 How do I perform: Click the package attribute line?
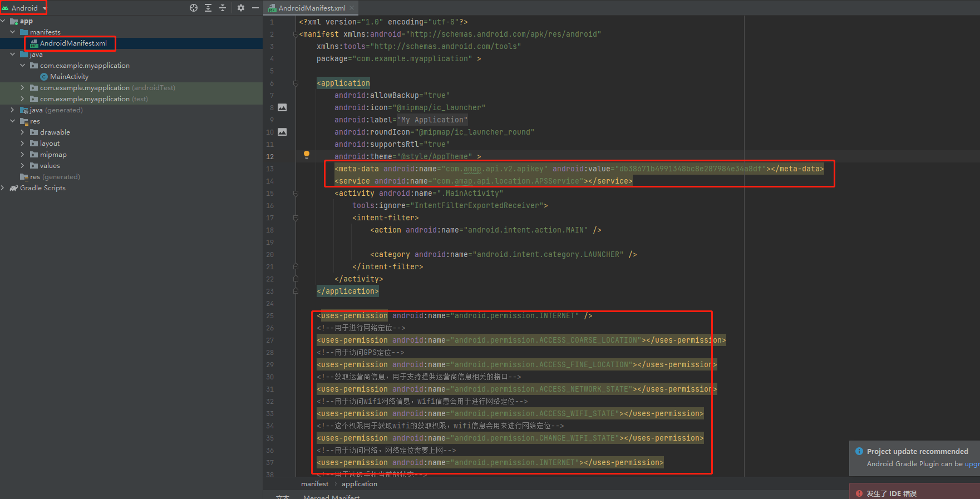399,59
